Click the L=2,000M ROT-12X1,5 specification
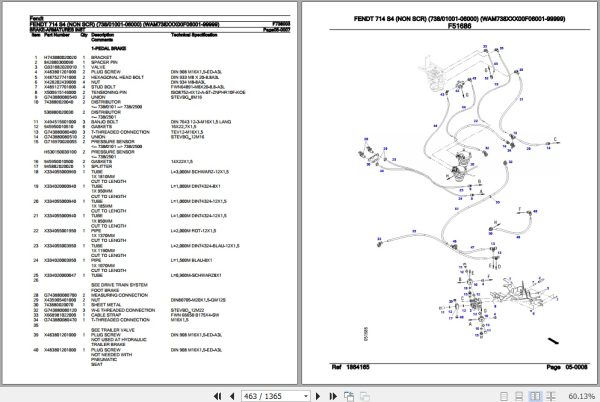This screenshot has width=600, height=402. point(193,231)
